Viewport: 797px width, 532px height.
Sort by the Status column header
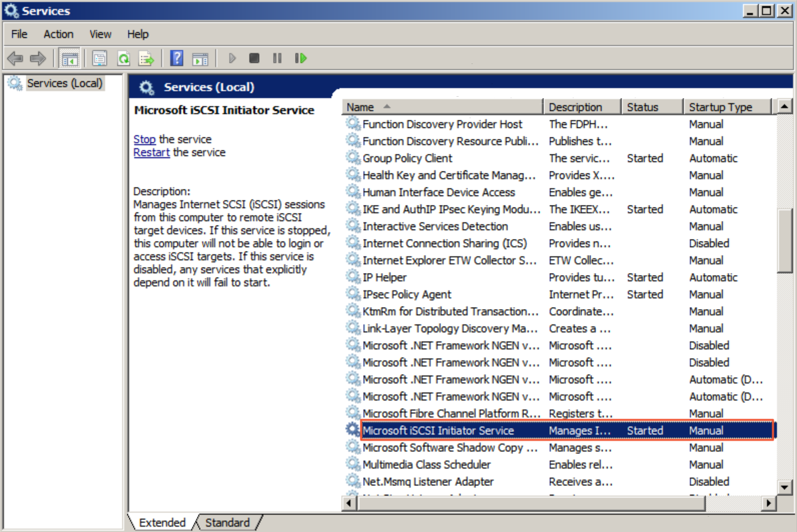coord(653,107)
